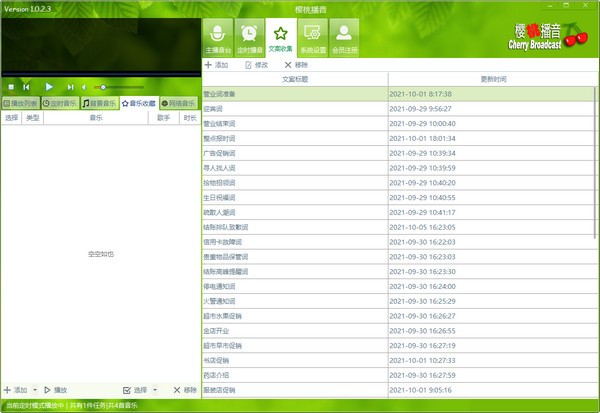Switch to the 定时音乐 tab

coord(60,103)
